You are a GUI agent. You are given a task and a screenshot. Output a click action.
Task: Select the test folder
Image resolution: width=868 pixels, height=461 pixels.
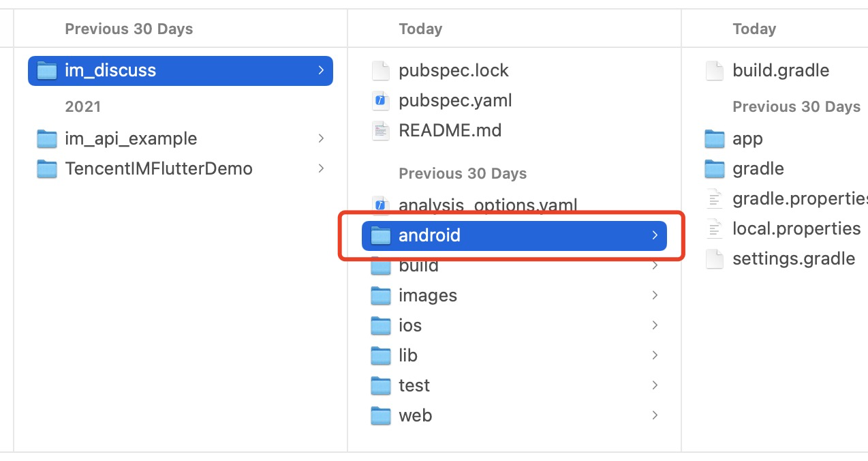(414, 385)
